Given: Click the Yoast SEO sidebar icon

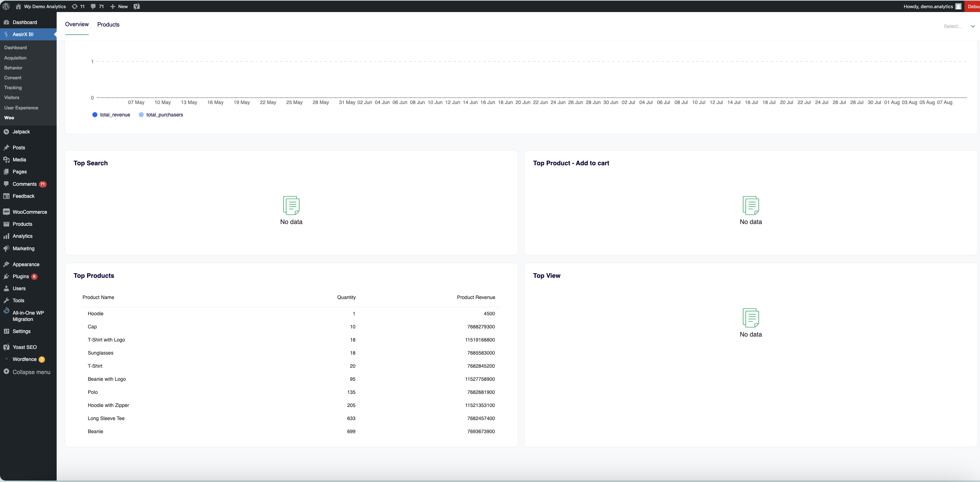Looking at the screenshot, I should pos(6,346).
